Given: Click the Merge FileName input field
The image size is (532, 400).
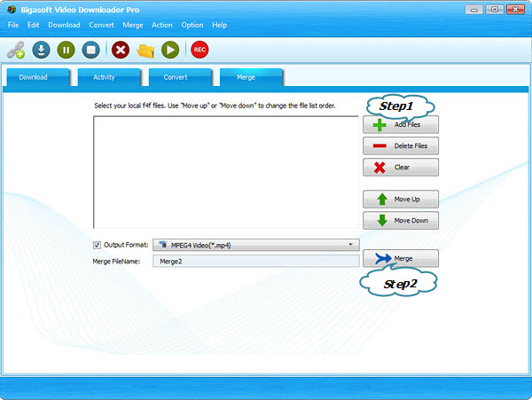Looking at the screenshot, I should (x=256, y=262).
